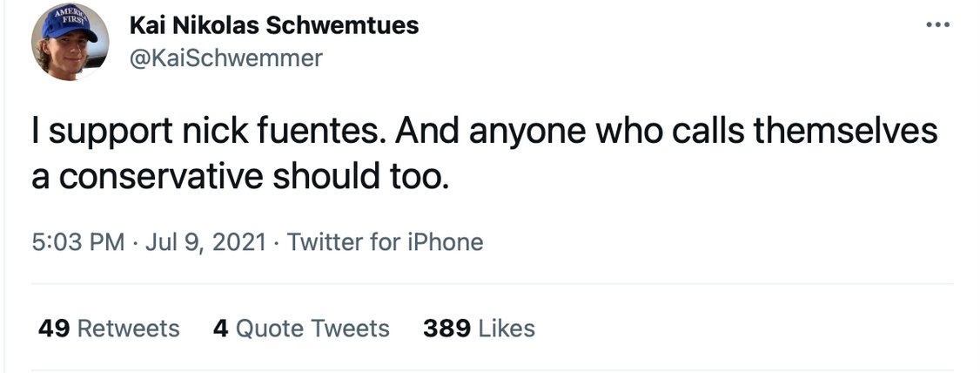The width and height of the screenshot is (980, 373).
Task: Click Kai Nikolas Schwemtues' profile avatar
Action: point(69,45)
